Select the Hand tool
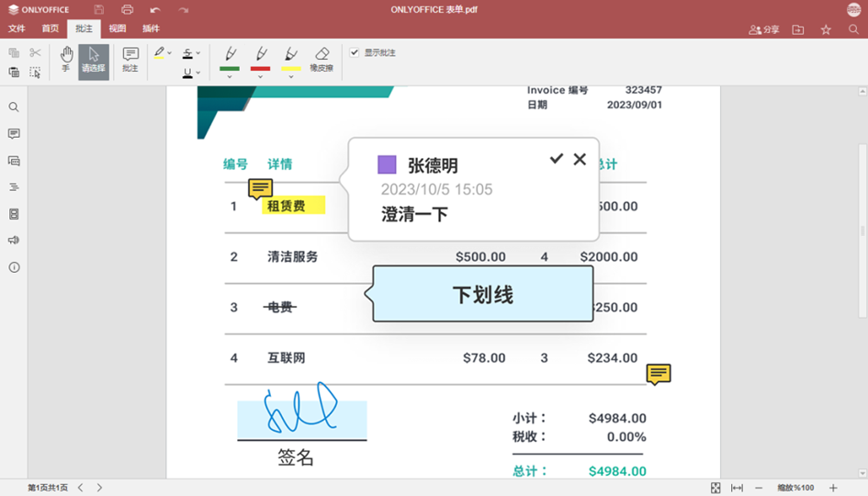The image size is (868, 496). pyautogui.click(x=66, y=60)
